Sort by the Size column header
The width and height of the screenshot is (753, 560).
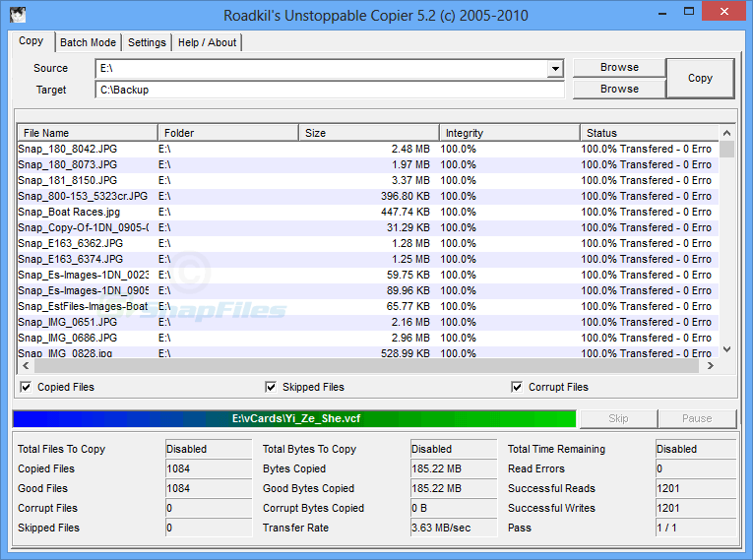pyautogui.click(x=369, y=133)
